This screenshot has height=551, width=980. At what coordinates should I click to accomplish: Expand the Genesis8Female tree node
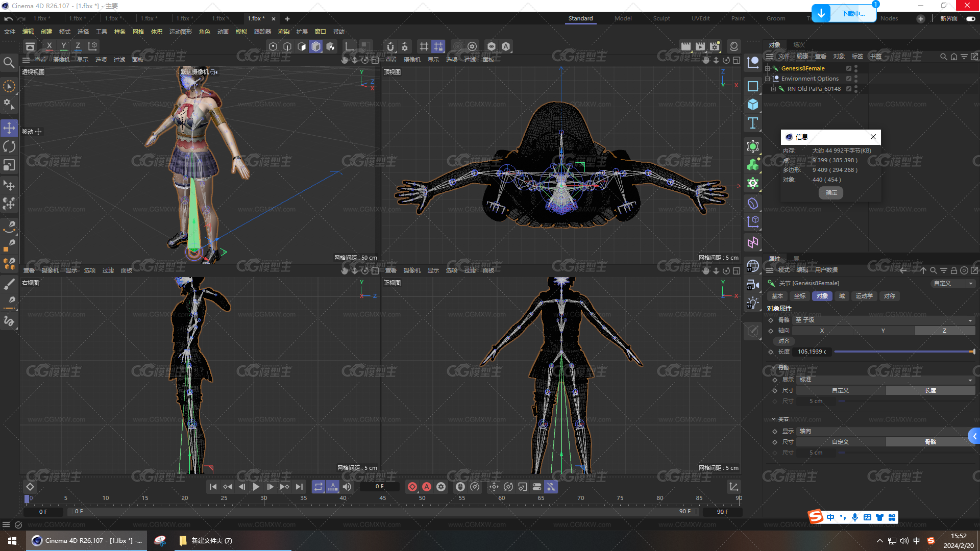coord(767,68)
